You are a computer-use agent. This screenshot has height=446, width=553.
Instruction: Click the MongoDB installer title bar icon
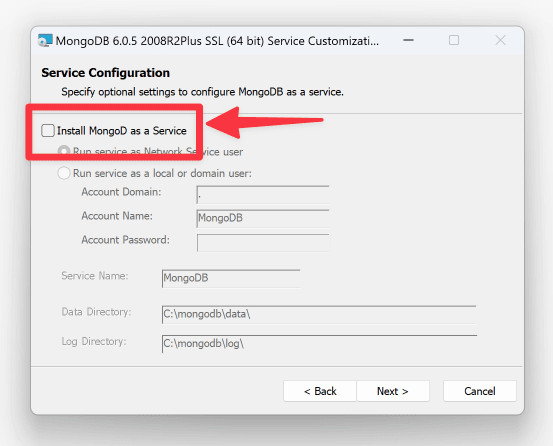pyautogui.click(x=45, y=41)
